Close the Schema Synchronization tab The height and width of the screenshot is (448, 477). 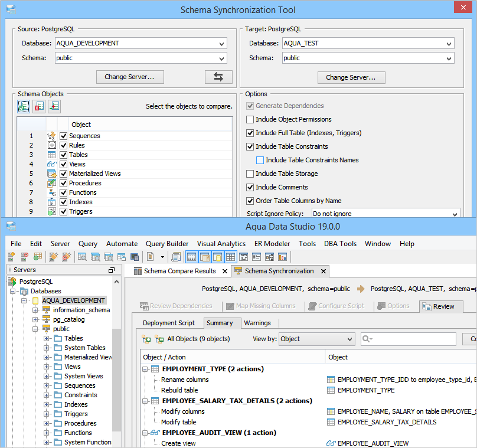(324, 271)
